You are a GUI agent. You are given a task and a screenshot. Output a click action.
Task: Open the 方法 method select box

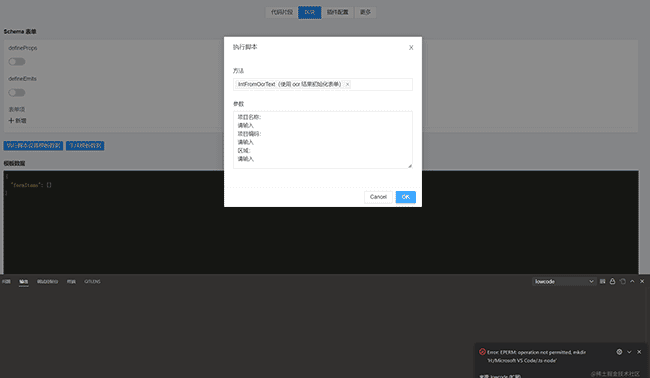[323, 84]
